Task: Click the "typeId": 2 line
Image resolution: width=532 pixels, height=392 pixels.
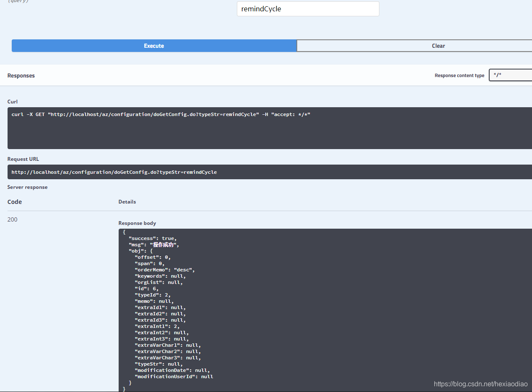Action: tap(153, 295)
